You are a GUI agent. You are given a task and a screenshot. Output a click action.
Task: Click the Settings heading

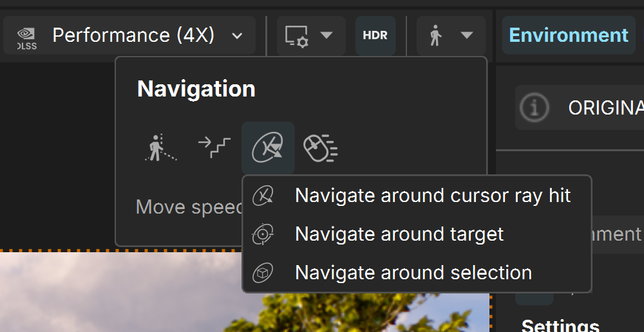click(x=560, y=326)
